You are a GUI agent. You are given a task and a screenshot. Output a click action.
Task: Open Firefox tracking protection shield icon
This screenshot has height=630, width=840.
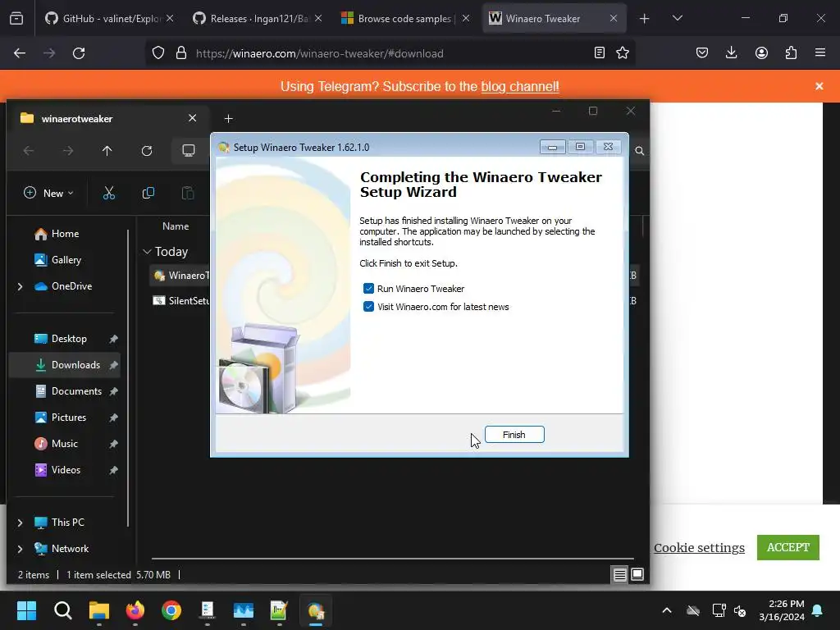pyautogui.click(x=158, y=53)
